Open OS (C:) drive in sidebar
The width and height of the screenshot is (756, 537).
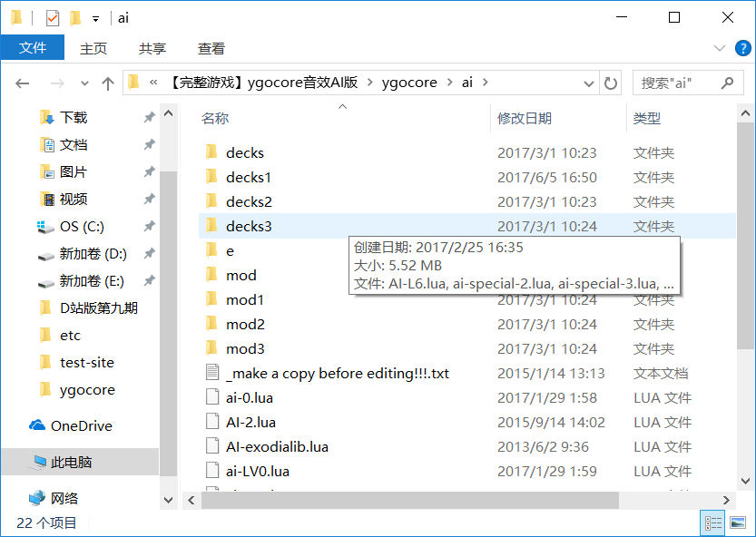(82, 226)
